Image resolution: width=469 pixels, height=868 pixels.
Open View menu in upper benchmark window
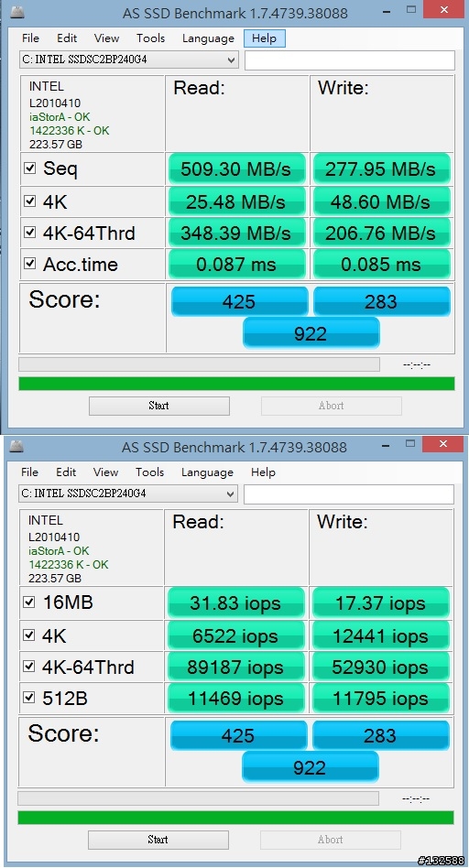coord(106,38)
